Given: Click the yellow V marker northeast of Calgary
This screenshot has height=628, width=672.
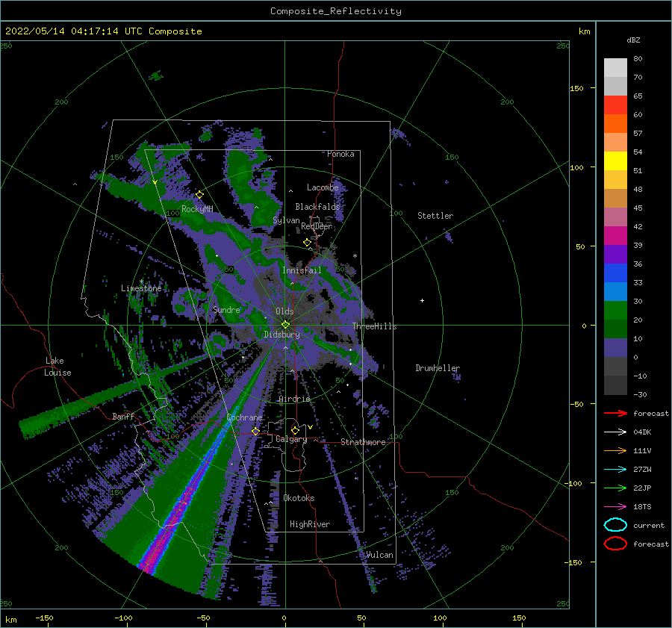Looking at the screenshot, I should [x=310, y=427].
